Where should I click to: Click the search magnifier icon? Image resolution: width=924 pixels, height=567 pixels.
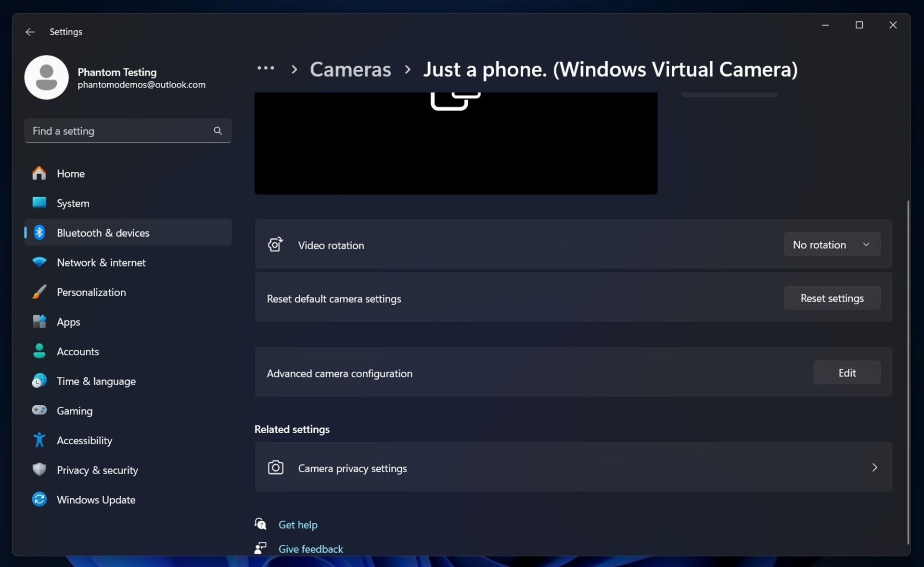click(x=218, y=131)
